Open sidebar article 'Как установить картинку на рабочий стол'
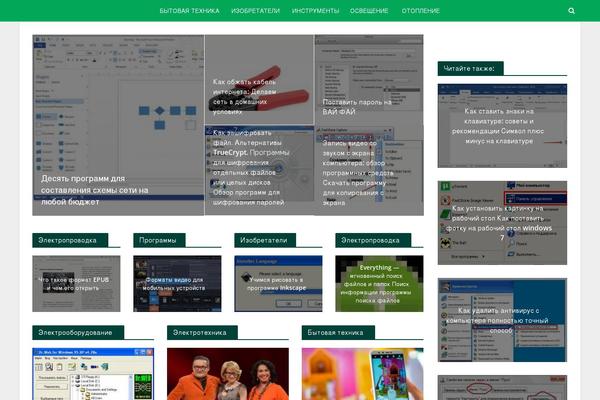The image size is (600, 400). click(502, 223)
